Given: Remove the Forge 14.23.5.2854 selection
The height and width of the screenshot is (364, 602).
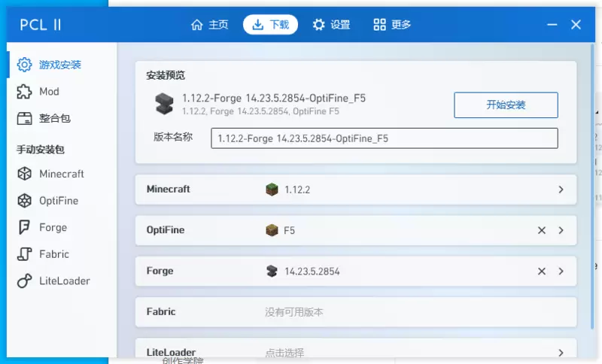Looking at the screenshot, I should click(x=542, y=271).
